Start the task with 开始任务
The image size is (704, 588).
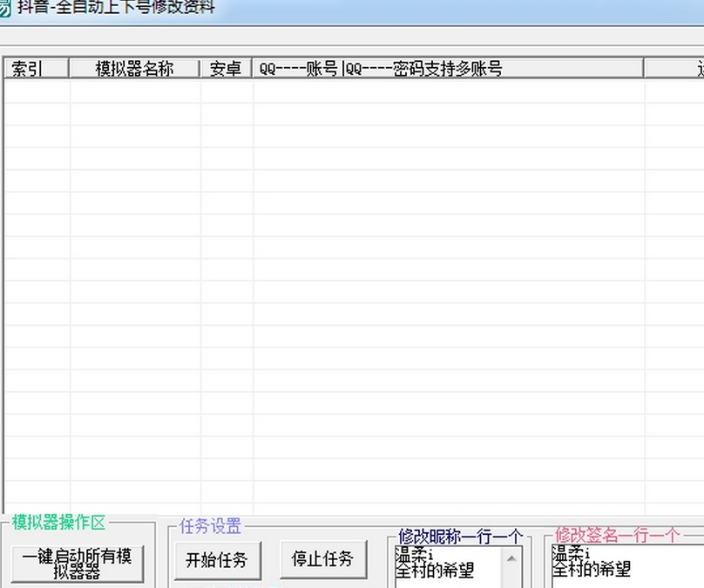217,560
